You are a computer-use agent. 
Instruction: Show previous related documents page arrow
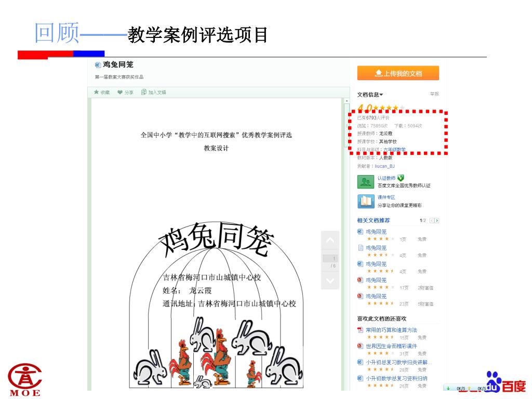432,220
